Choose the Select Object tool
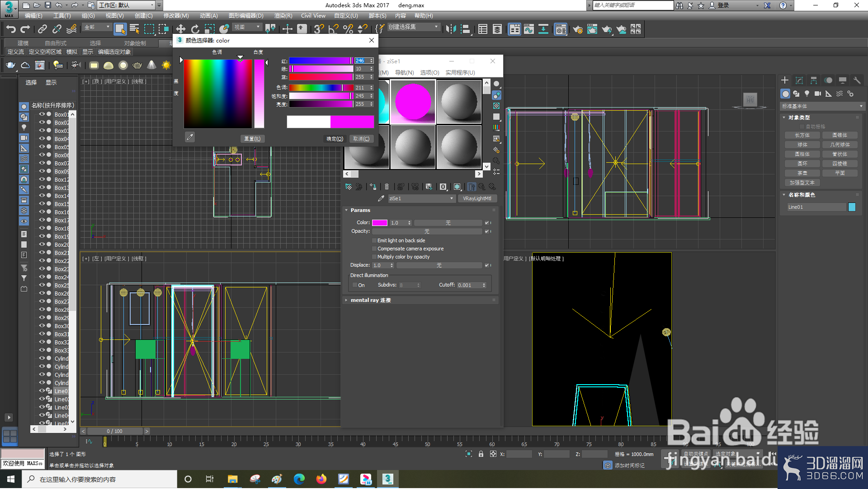Image resolution: width=868 pixels, height=489 pixels. pos(120,29)
